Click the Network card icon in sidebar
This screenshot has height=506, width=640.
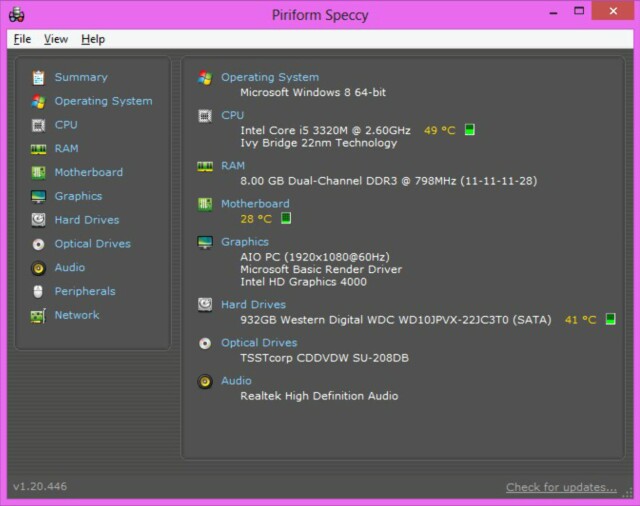(38, 316)
